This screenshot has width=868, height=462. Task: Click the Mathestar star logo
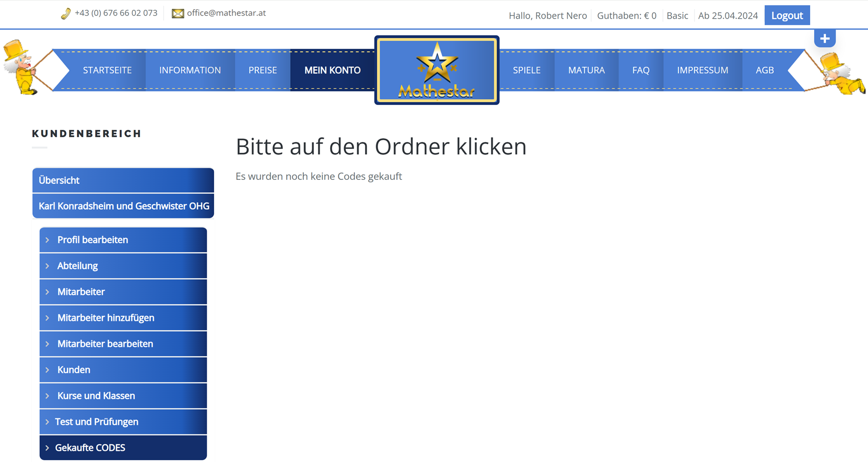(x=436, y=70)
